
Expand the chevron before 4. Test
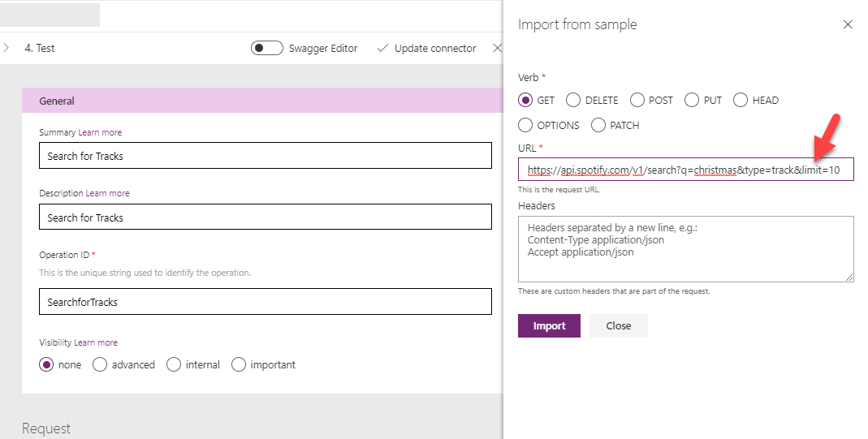pos(6,48)
